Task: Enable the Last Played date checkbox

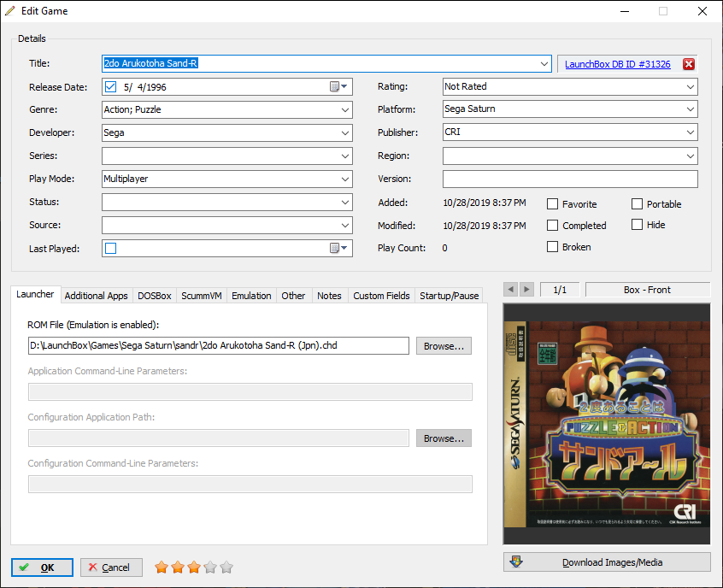Action: [110, 248]
